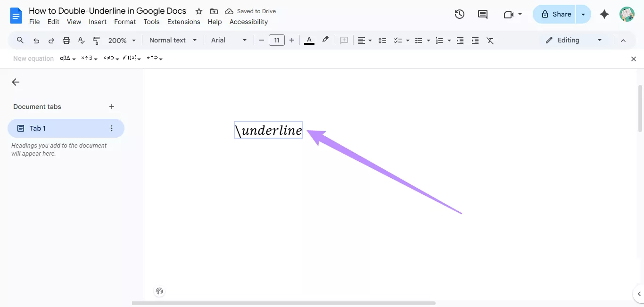
Task: Clear formatting with the Clear formatting icon
Action: [x=490, y=40]
